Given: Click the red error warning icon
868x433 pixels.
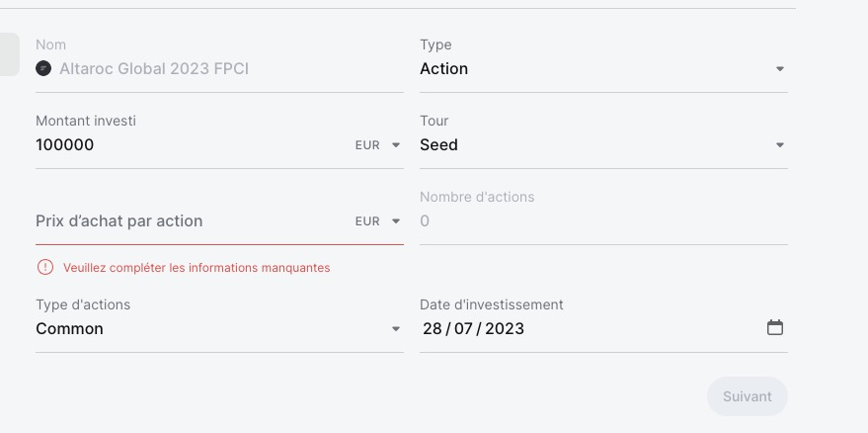Looking at the screenshot, I should click(45, 267).
